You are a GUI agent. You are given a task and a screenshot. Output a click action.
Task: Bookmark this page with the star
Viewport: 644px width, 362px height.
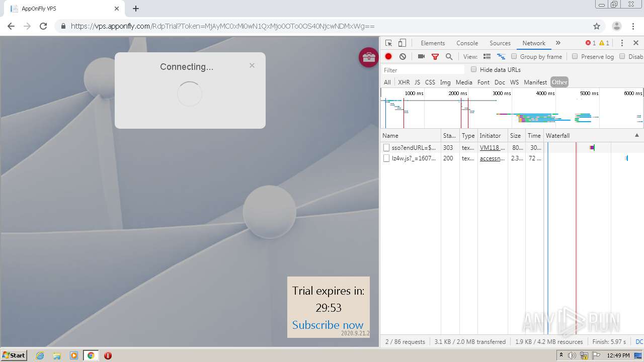click(597, 26)
